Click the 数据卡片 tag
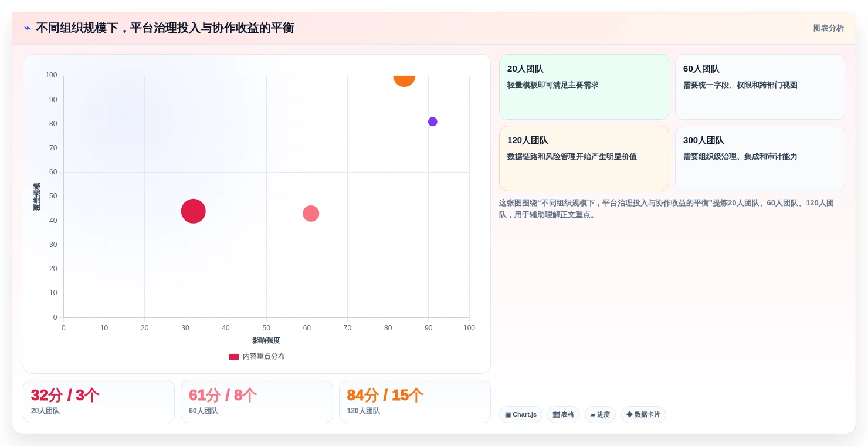The height and width of the screenshot is (446, 868). click(x=643, y=415)
